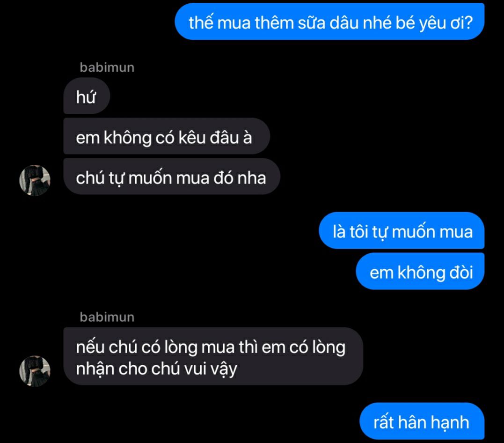Viewport: 504px width, 443px height.
Task: Open babimun's avatar beside the "nếu chú có lòng" message
Action: click(35, 371)
